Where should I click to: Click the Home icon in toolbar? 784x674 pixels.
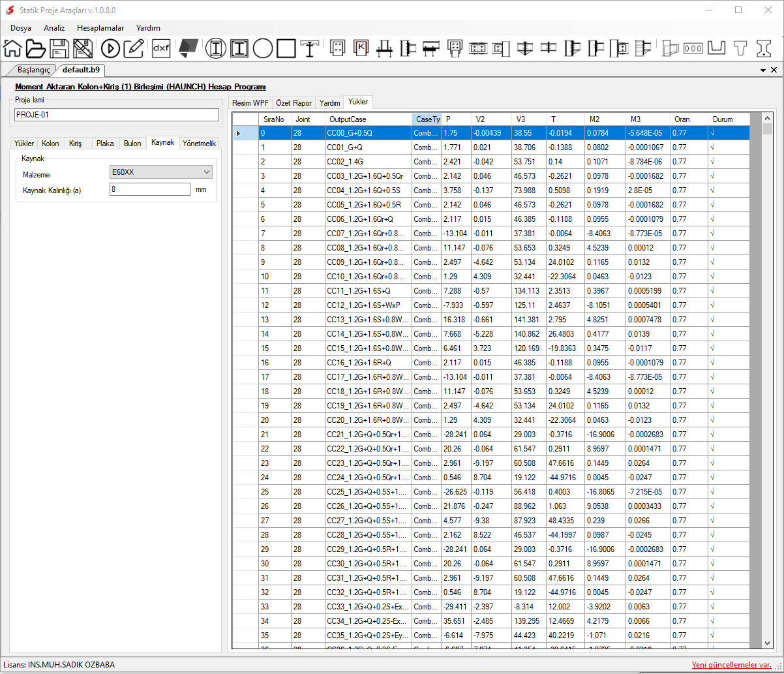(x=13, y=48)
